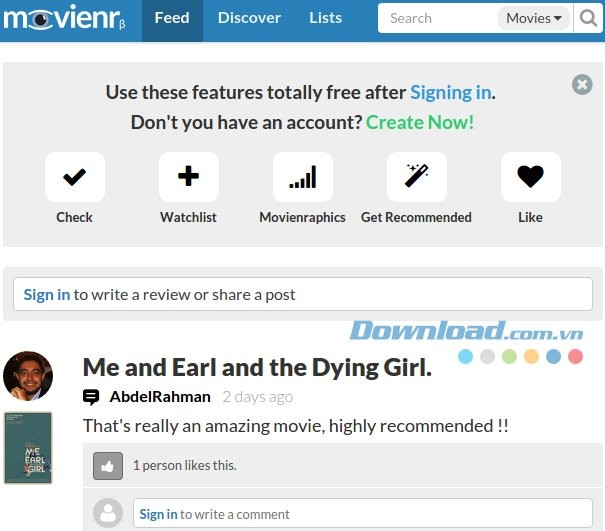Screen dimensions: 605x531
Task: Dismiss the sign-in features banner
Action: [x=582, y=85]
